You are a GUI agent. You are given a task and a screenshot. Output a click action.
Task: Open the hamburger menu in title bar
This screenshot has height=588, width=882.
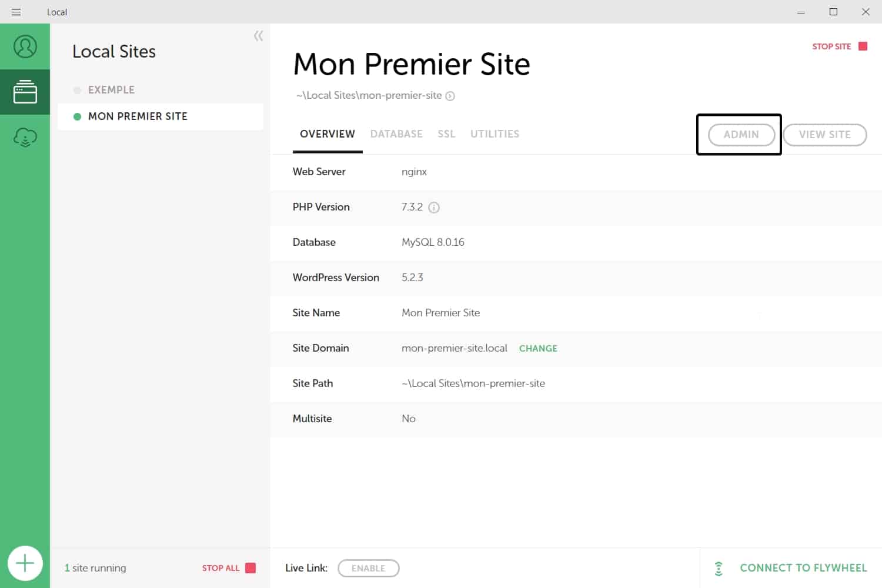16,12
